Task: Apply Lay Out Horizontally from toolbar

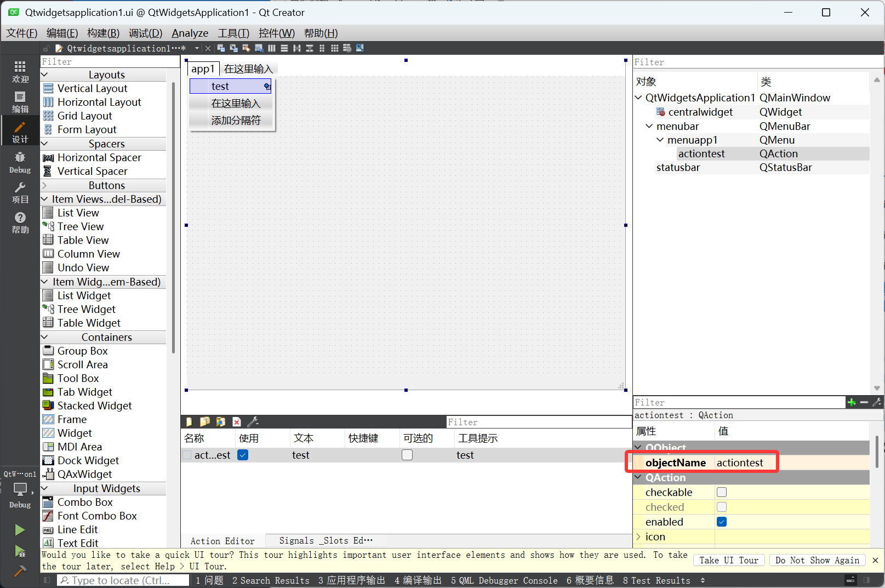Action: pyautogui.click(x=272, y=48)
